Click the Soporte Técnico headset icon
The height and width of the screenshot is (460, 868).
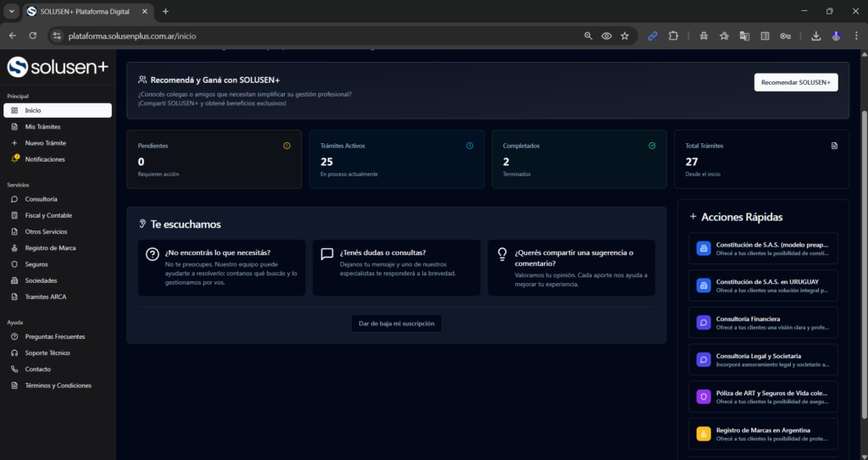pos(14,352)
